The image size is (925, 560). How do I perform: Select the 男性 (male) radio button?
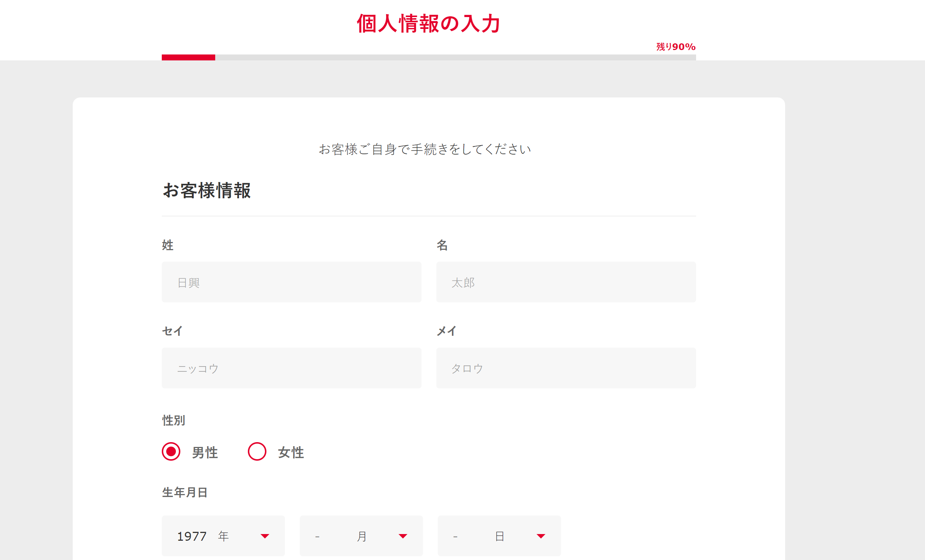point(171,452)
